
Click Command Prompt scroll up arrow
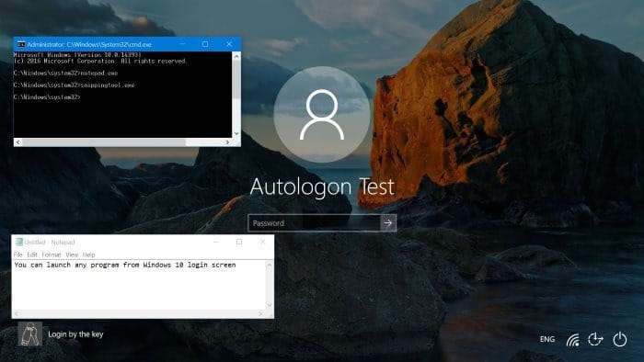[x=236, y=57]
